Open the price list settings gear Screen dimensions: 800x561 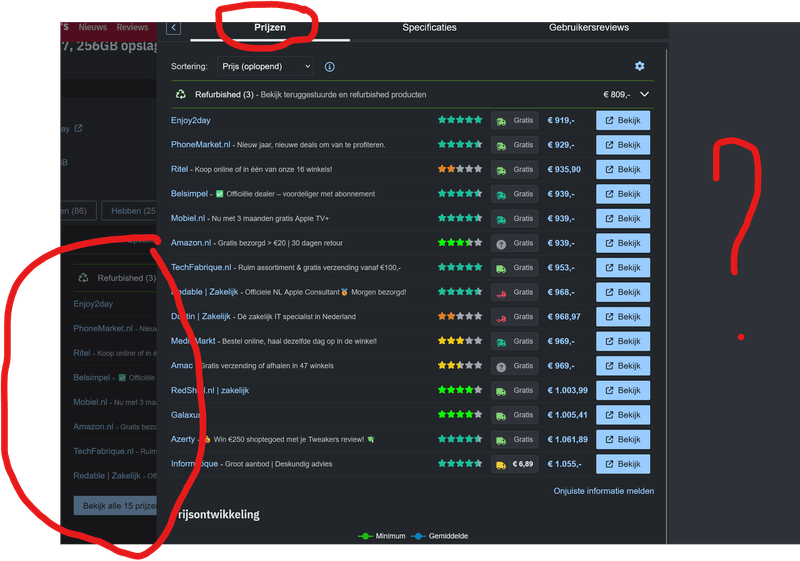click(x=639, y=66)
